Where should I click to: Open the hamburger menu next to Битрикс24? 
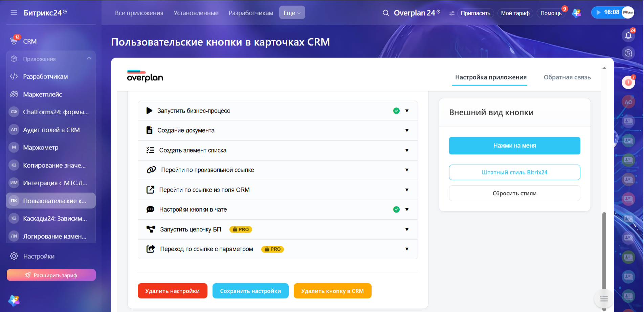point(14,13)
